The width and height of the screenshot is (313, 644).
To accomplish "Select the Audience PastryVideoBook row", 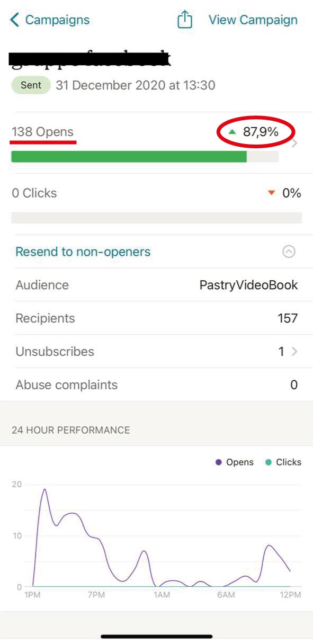I will pyautogui.click(x=157, y=285).
